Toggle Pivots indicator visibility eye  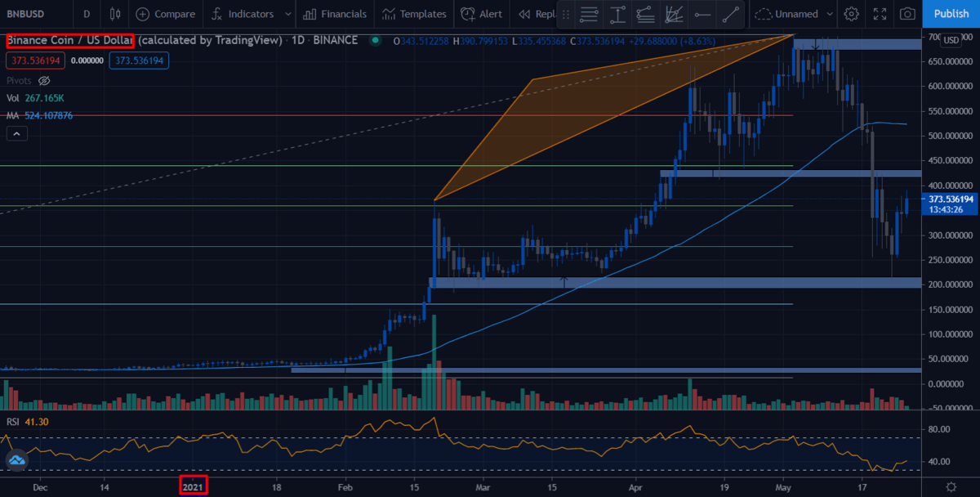(45, 81)
